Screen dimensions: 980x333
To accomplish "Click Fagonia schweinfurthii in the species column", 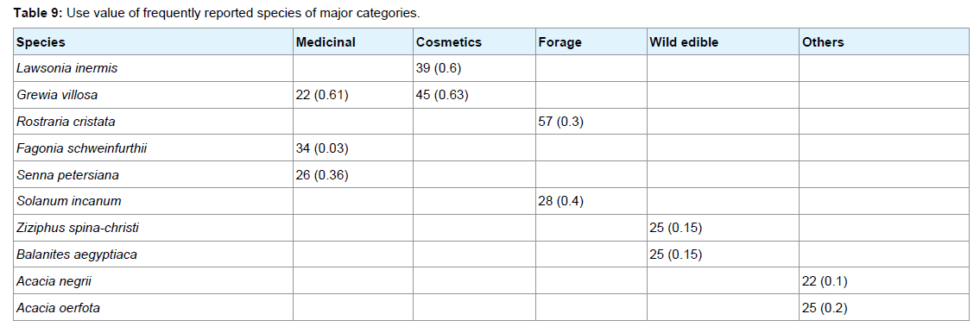I will [82, 148].
